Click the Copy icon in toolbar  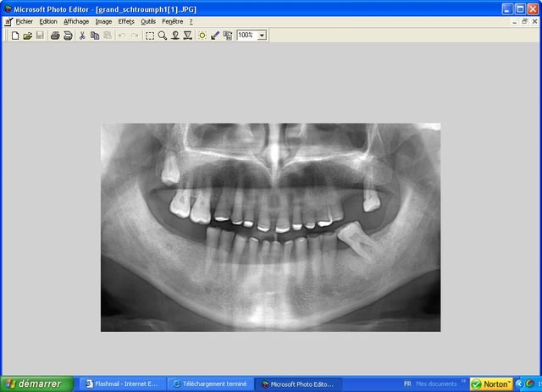tap(95, 36)
